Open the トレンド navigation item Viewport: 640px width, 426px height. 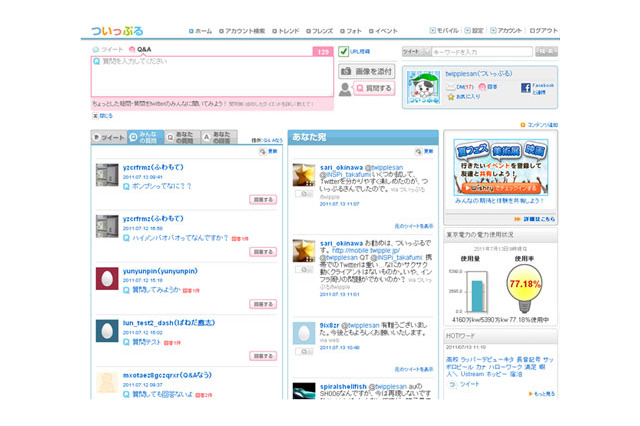286,31
